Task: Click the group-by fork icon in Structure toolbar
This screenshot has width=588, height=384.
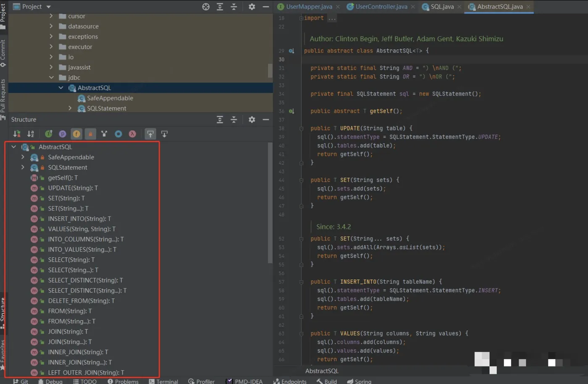Action: tap(104, 134)
